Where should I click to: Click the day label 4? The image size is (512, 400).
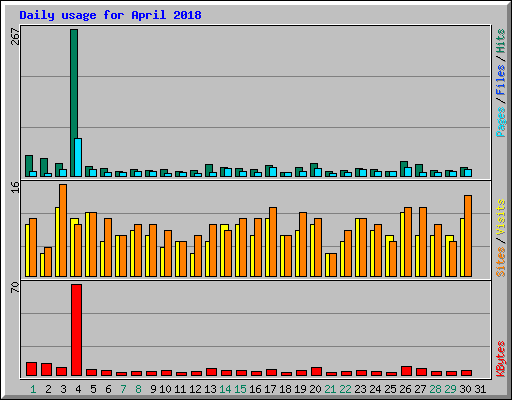[78, 389]
